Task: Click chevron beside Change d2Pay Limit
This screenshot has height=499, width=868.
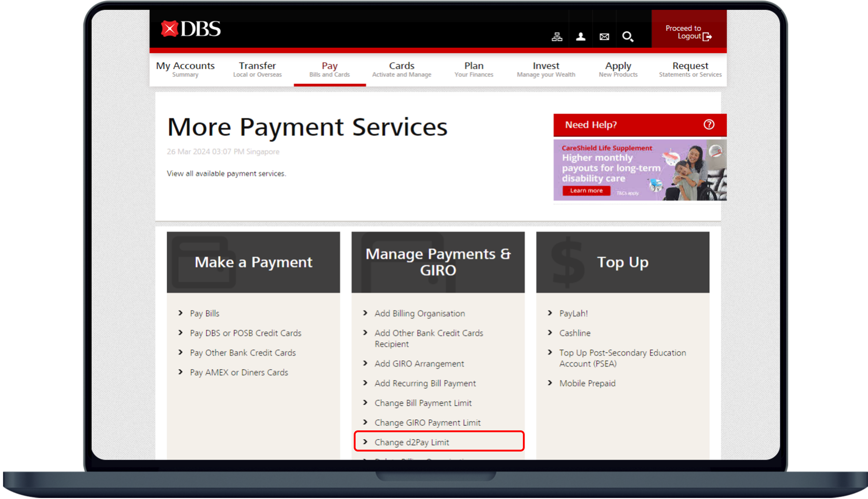Action: 365,442
